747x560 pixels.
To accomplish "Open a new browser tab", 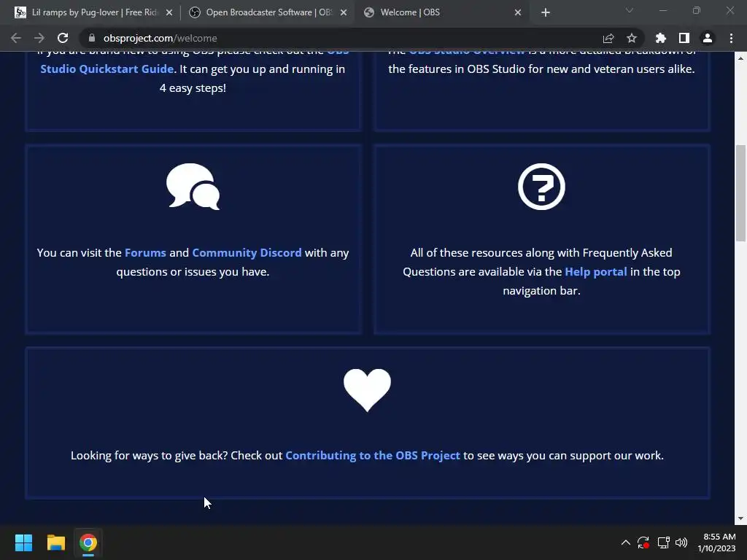I will click(x=546, y=12).
